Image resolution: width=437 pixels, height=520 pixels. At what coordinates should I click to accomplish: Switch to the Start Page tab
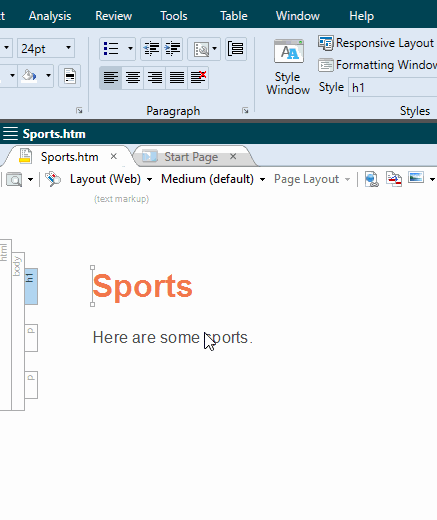(191, 157)
